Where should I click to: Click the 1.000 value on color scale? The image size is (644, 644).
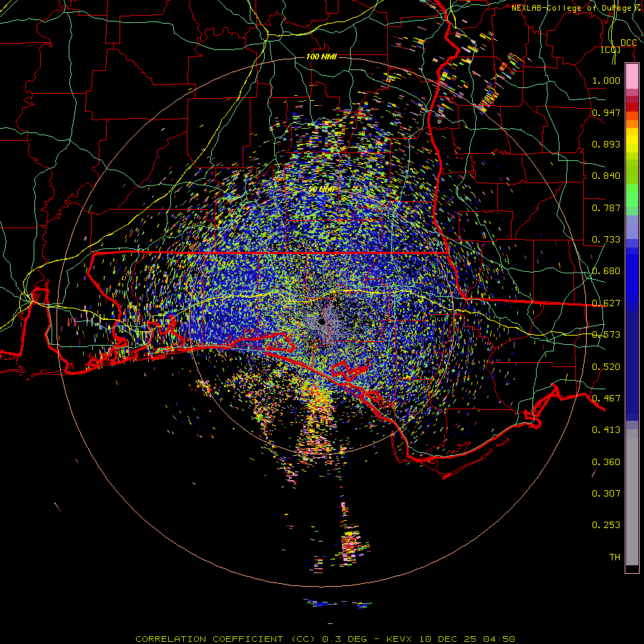click(606, 80)
